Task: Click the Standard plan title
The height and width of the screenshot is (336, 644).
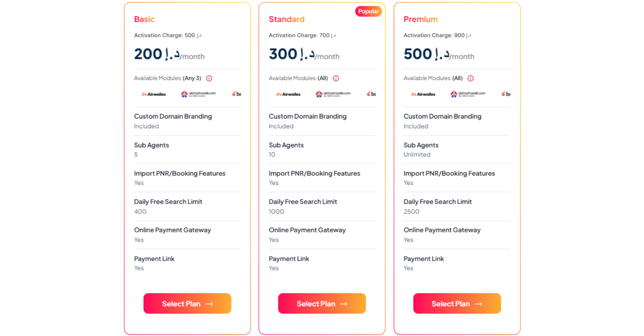Action: tap(287, 19)
